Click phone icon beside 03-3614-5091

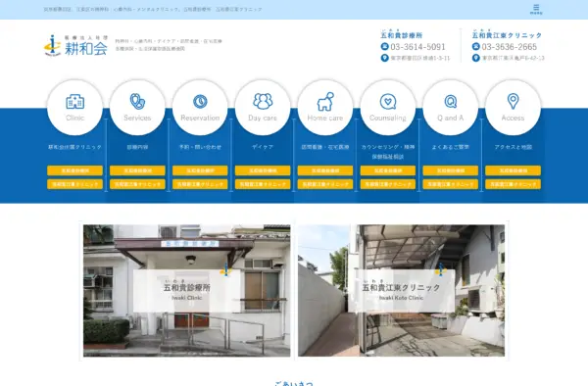[384, 46]
